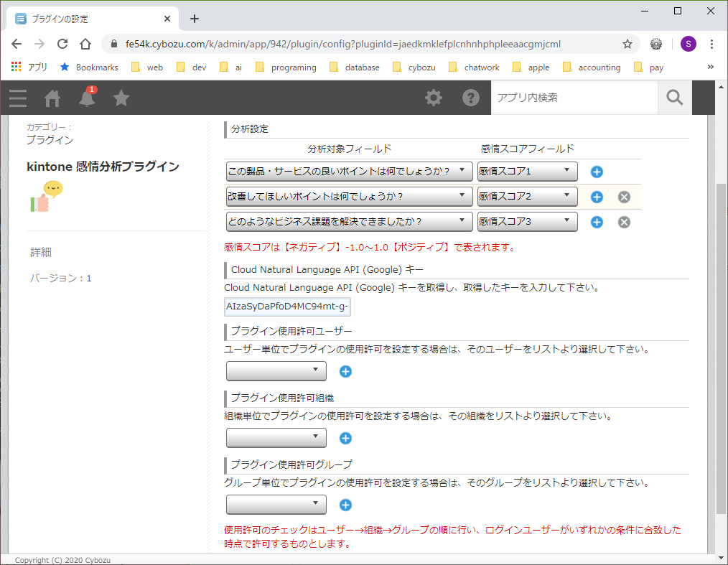Bookmark this page with star icon
Viewport: 728px width, 565px height.
click(x=627, y=44)
